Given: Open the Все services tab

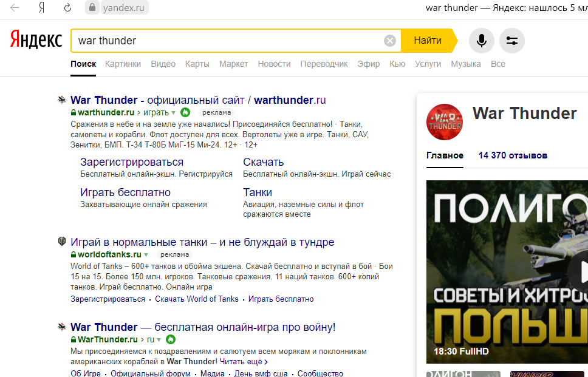Looking at the screenshot, I should coord(498,64).
